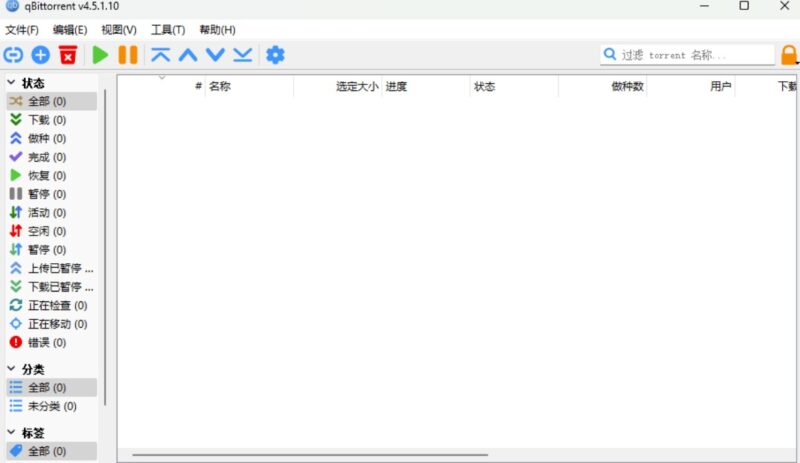Click the orange lock UI icon
The height and width of the screenshot is (463, 800).
click(x=789, y=55)
